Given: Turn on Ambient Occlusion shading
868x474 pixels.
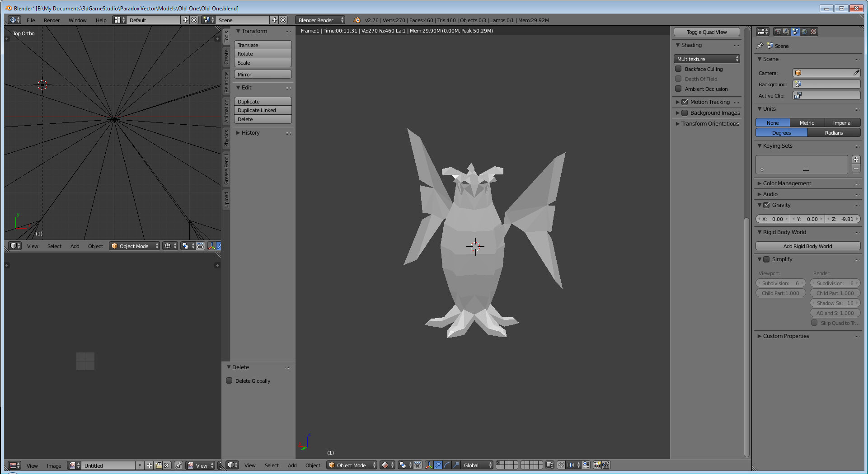Looking at the screenshot, I should (x=678, y=89).
